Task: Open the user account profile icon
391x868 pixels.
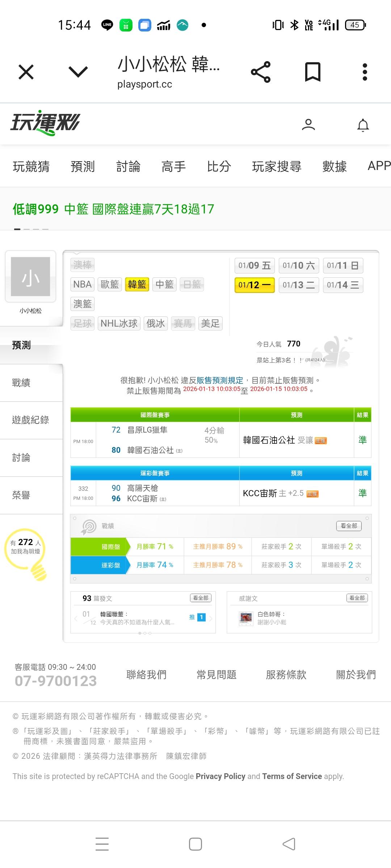Action: point(308,125)
